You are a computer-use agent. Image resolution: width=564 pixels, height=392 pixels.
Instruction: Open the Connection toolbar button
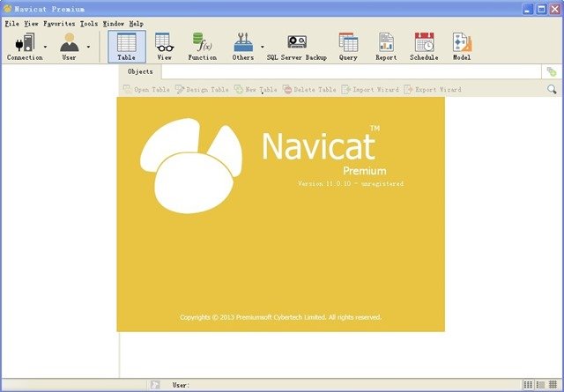(x=25, y=47)
